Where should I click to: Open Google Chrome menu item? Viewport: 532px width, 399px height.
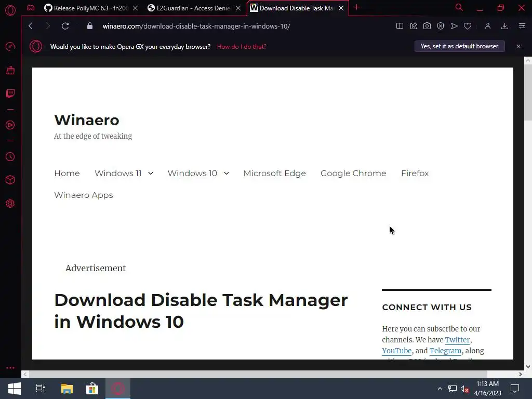tap(353, 174)
